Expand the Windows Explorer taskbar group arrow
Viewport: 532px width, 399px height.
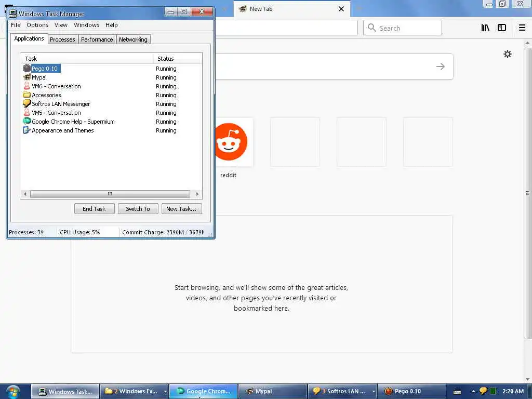coord(165,391)
